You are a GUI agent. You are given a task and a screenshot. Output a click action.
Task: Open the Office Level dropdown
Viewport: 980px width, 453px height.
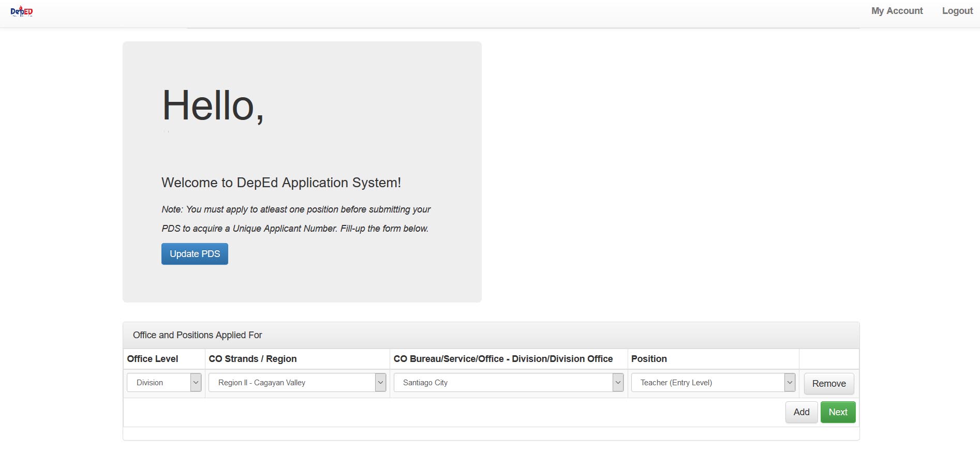click(164, 383)
